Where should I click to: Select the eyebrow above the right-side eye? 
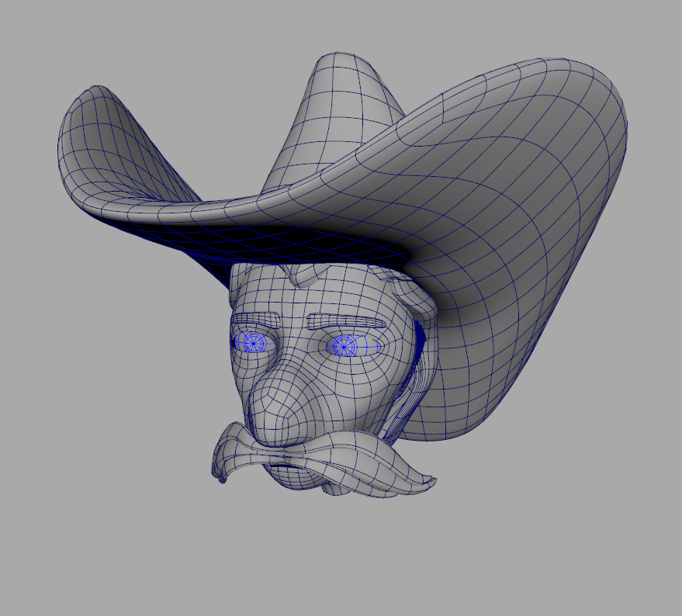point(345,320)
